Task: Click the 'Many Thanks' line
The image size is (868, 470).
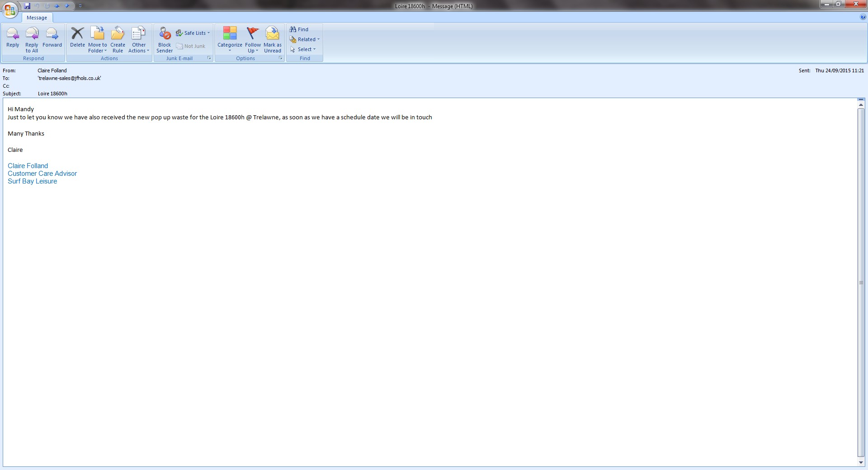Action: click(26, 133)
